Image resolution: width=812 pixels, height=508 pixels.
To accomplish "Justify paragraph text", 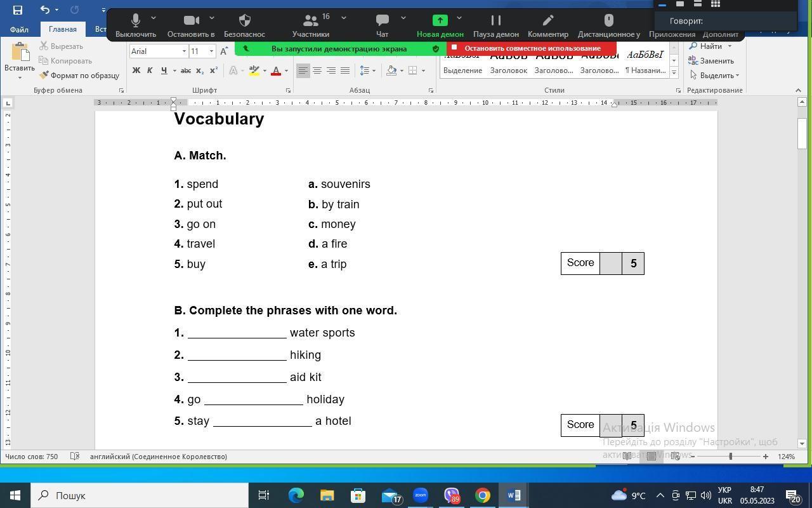I will pyautogui.click(x=345, y=70).
